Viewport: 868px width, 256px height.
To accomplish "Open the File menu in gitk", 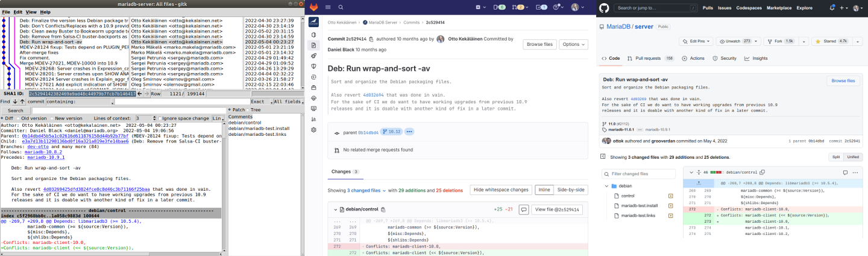I will tap(6, 12).
